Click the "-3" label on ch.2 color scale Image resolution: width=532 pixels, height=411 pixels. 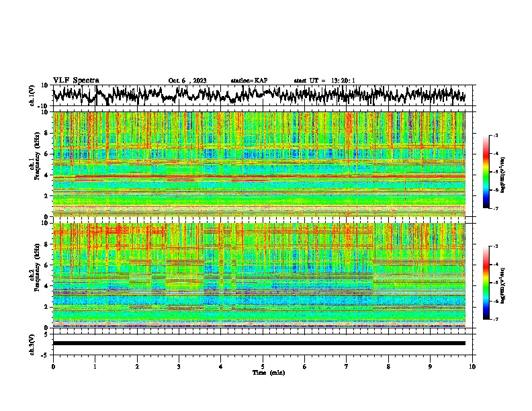coord(495,246)
